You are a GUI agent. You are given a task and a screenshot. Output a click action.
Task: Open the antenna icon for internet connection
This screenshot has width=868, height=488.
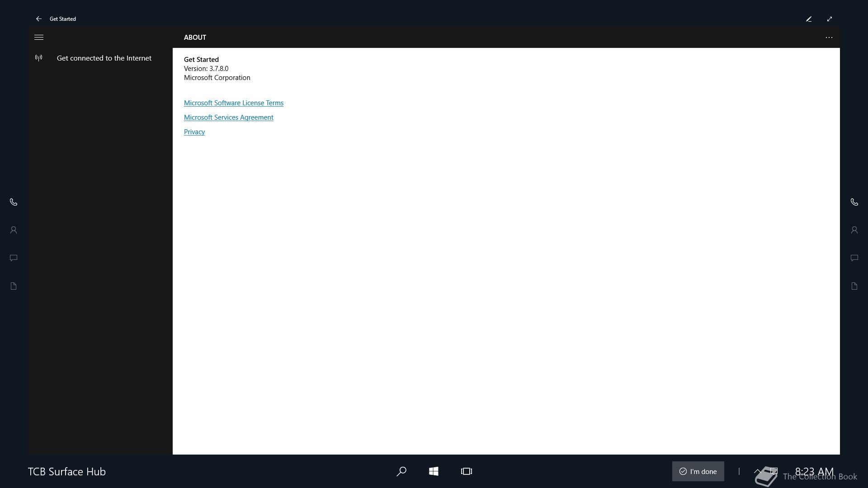[39, 58]
